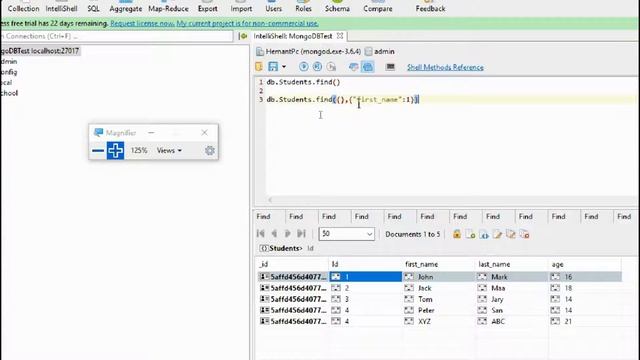This screenshot has width=640, height=360.
Task: Select the age cell 21
Action: 585,322
